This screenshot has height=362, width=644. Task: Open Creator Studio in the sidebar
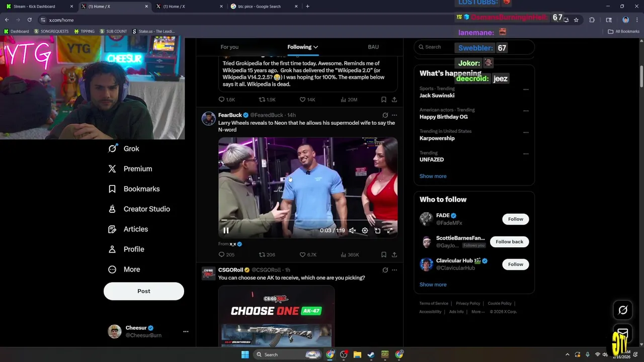tap(139, 209)
